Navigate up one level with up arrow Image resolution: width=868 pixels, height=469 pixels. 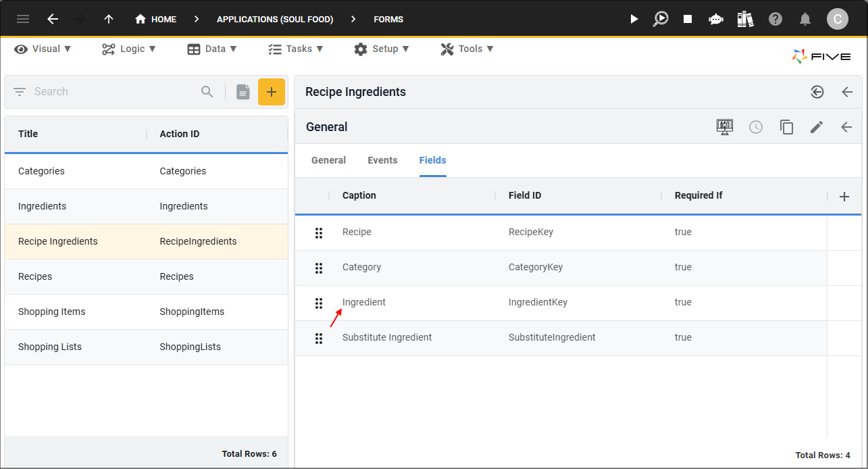(109, 19)
